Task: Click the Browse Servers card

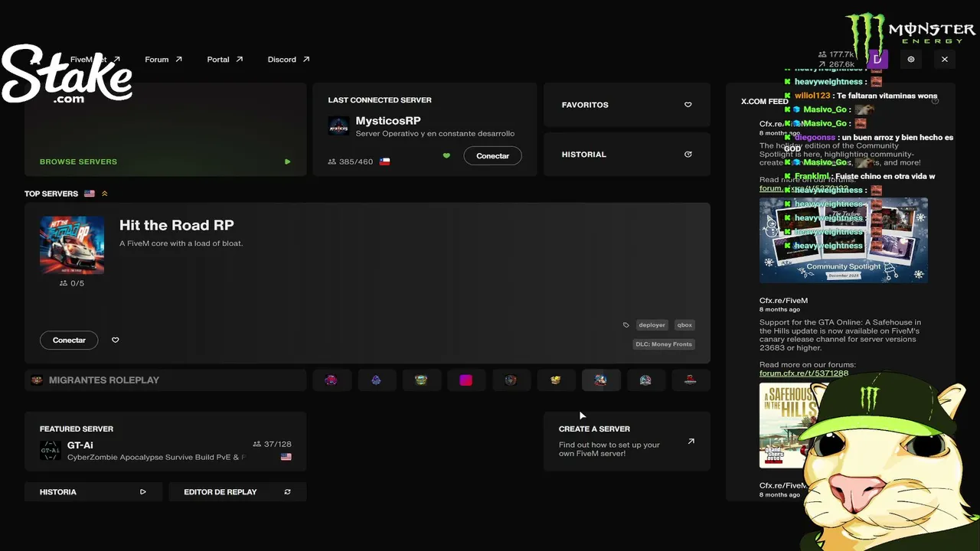Action: tap(165, 130)
